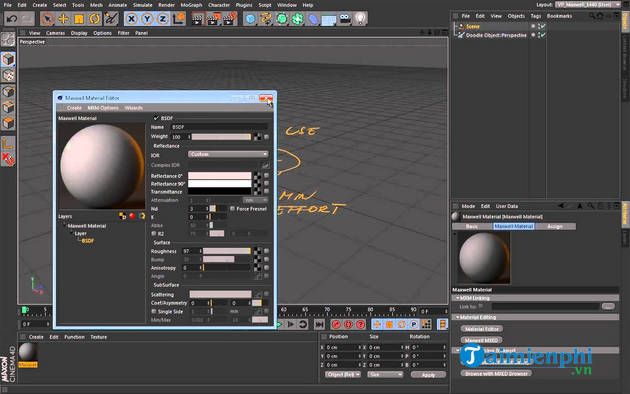Screen dimensions: 630x394
Task: Click Weight texture checker icon
Action: (x=258, y=137)
